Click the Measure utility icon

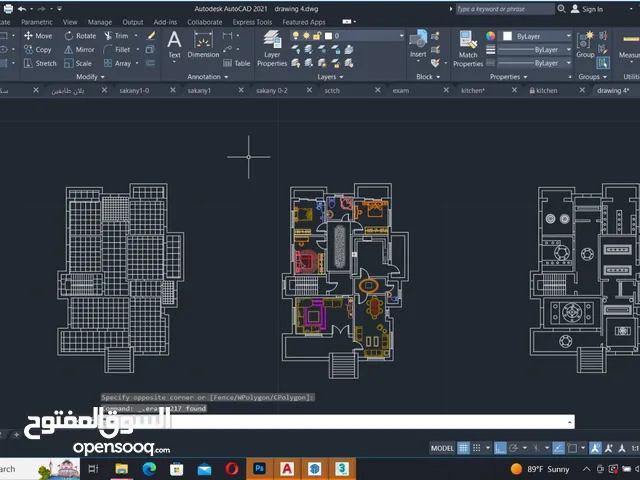[630, 44]
